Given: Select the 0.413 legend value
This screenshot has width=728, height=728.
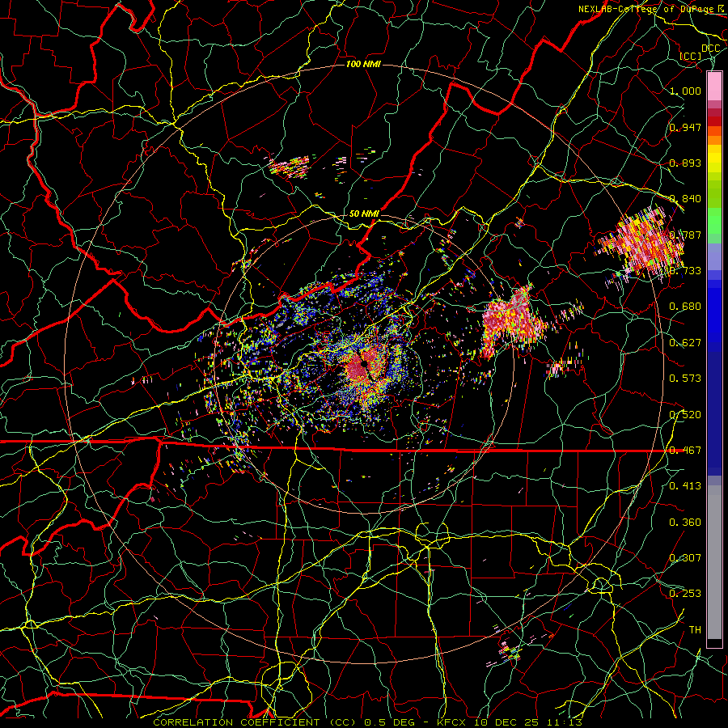Looking at the screenshot, I should coord(685,485).
